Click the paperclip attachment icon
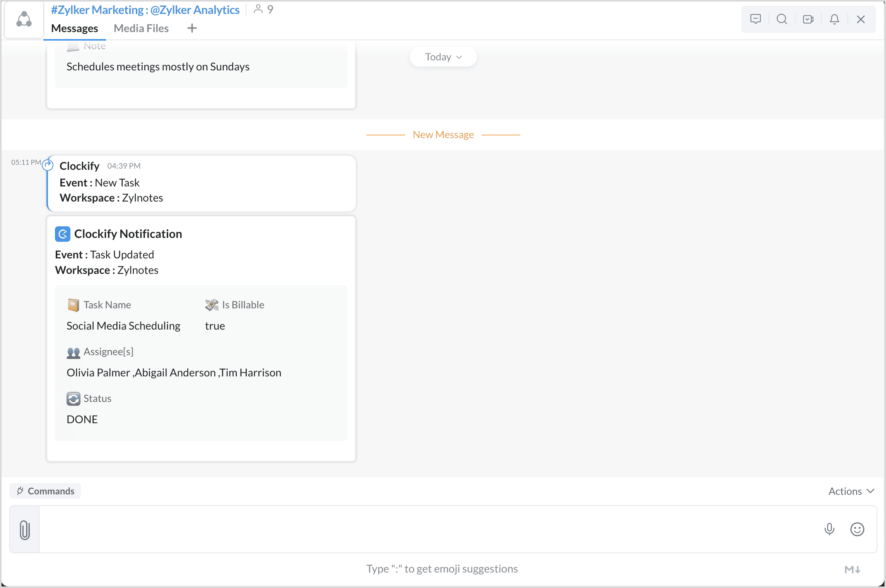This screenshot has height=588, width=886. pos(25,530)
